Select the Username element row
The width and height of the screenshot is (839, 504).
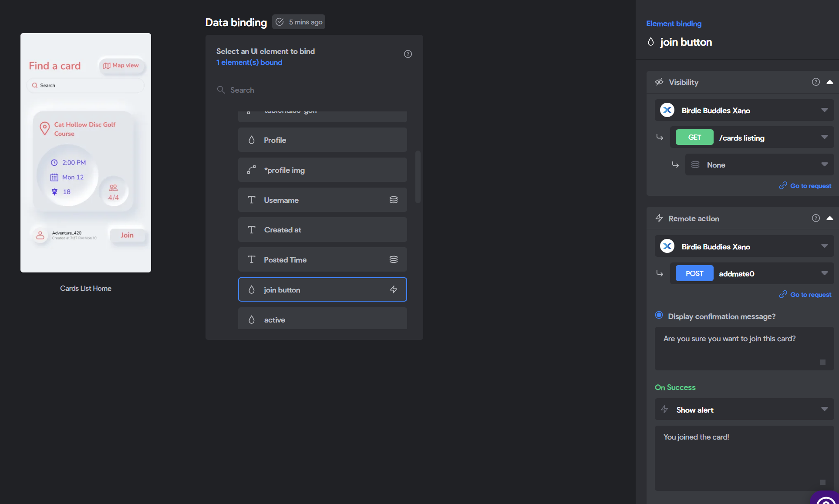pyautogui.click(x=322, y=200)
